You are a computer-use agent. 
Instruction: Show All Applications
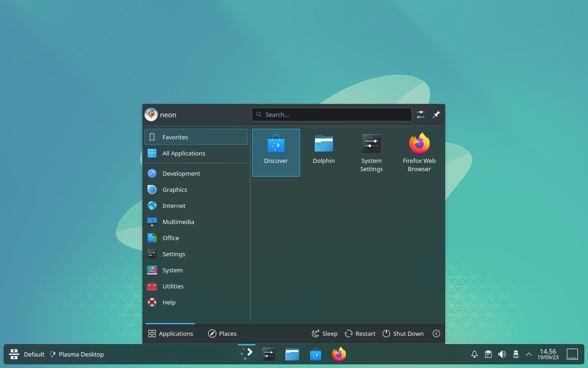tap(184, 153)
